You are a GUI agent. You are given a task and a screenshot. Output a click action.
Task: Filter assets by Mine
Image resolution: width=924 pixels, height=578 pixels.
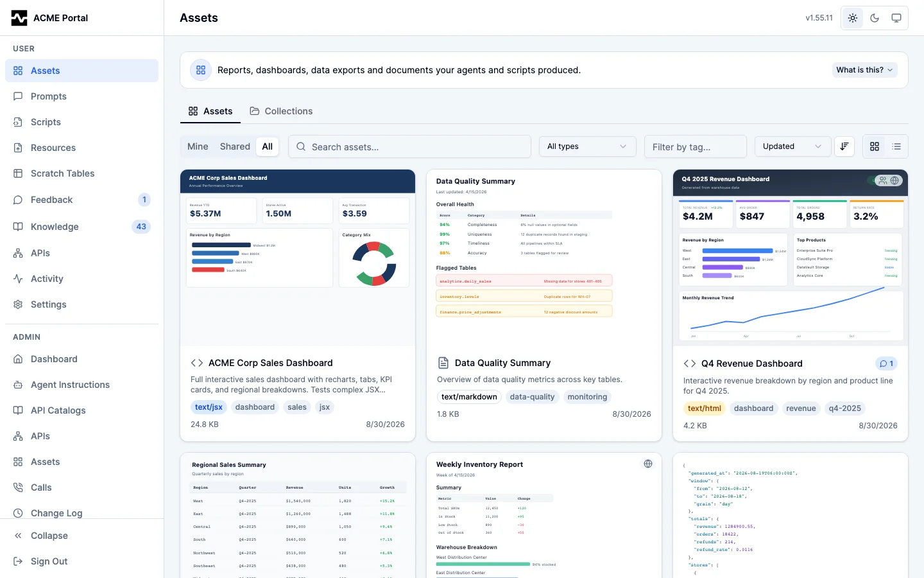point(198,146)
